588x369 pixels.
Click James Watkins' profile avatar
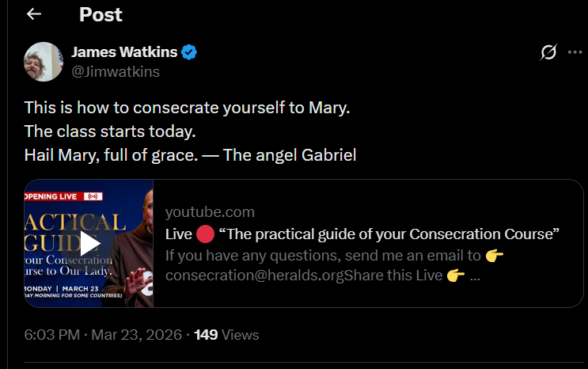tap(44, 62)
